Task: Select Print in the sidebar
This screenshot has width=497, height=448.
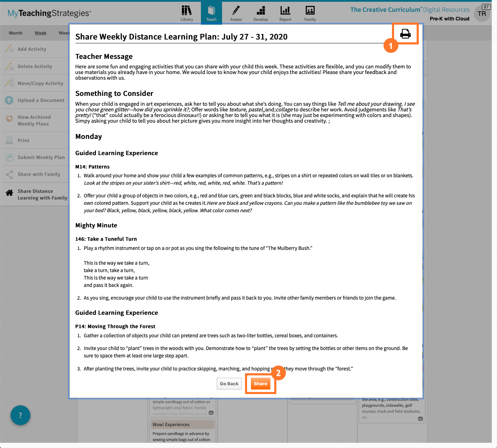Action: pos(24,140)
